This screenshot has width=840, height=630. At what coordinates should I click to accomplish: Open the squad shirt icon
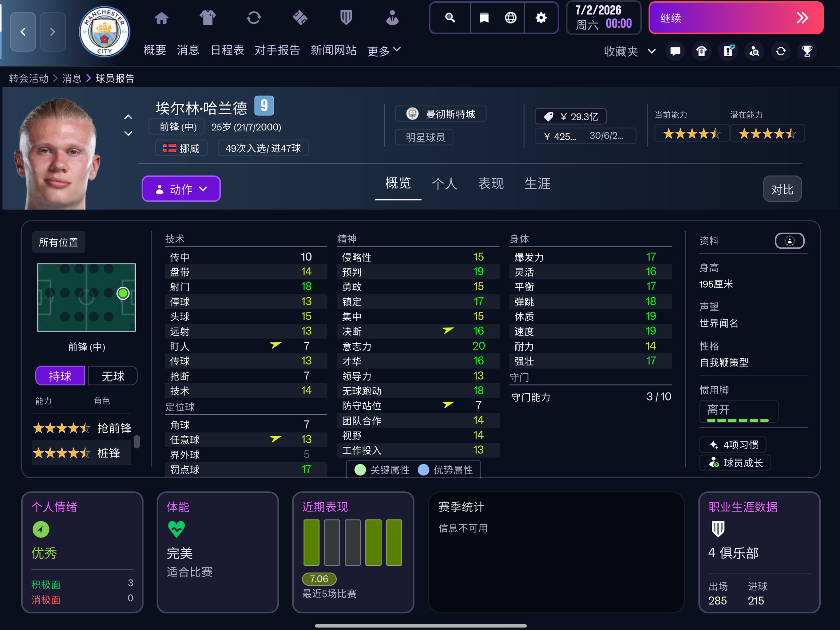(207, 18)
